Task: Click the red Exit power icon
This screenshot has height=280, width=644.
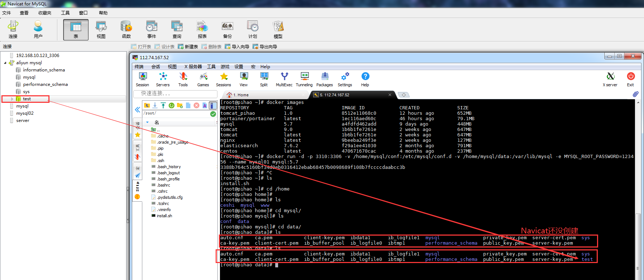Action: 631,79
